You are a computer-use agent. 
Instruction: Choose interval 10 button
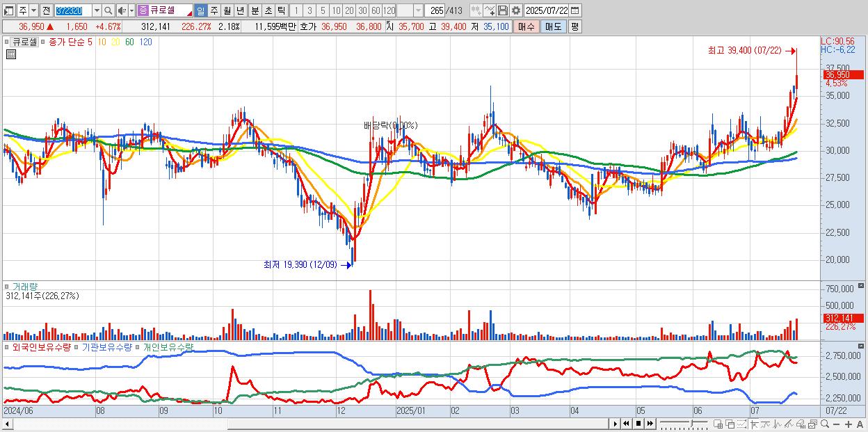tap(336, 10)
